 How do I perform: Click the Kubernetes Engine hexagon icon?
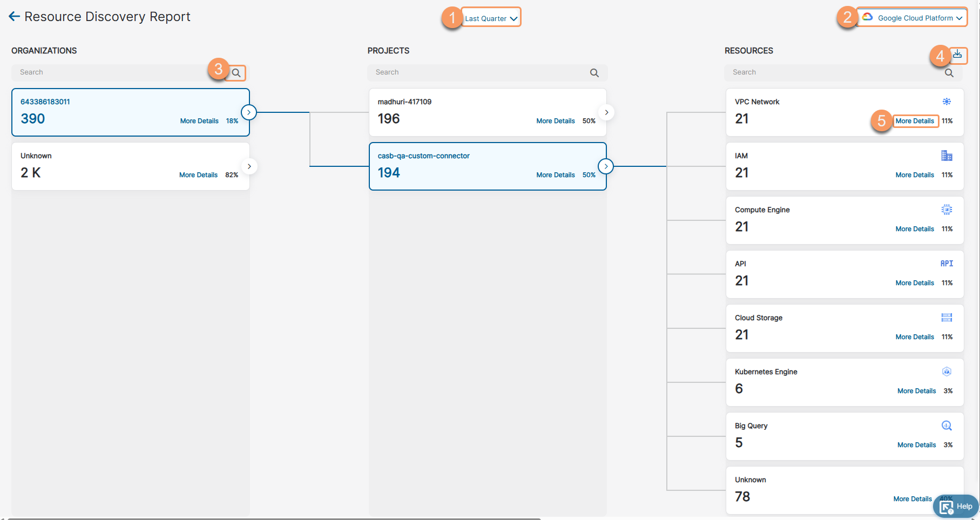pos(947,372)
